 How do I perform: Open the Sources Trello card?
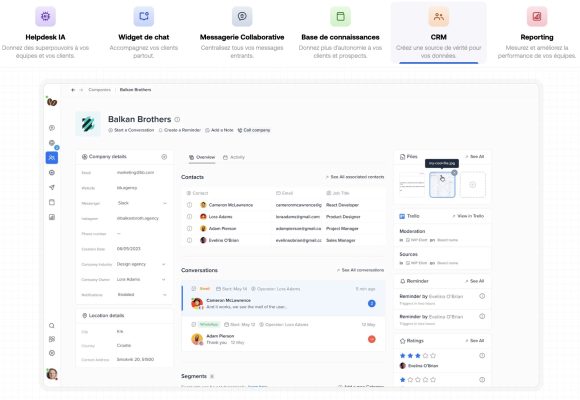point(442,258)
